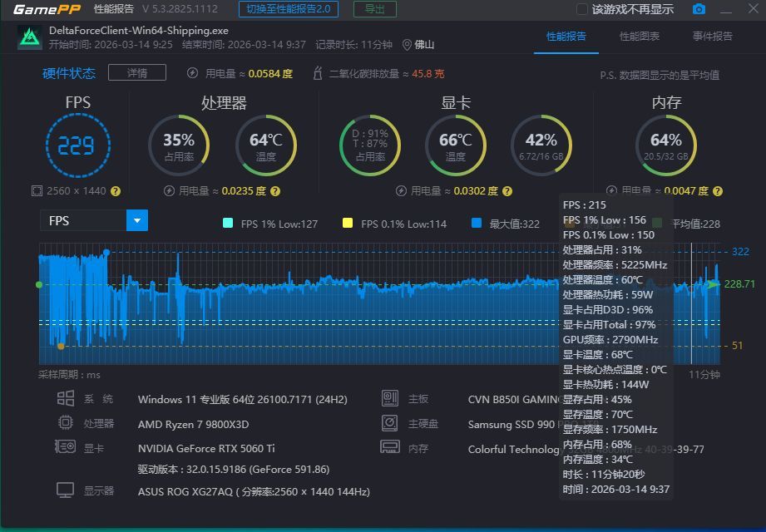Viewport: 766px width, 532px height.
Task: Switch to the 事件报告 tab
Action: click(712, 36)
